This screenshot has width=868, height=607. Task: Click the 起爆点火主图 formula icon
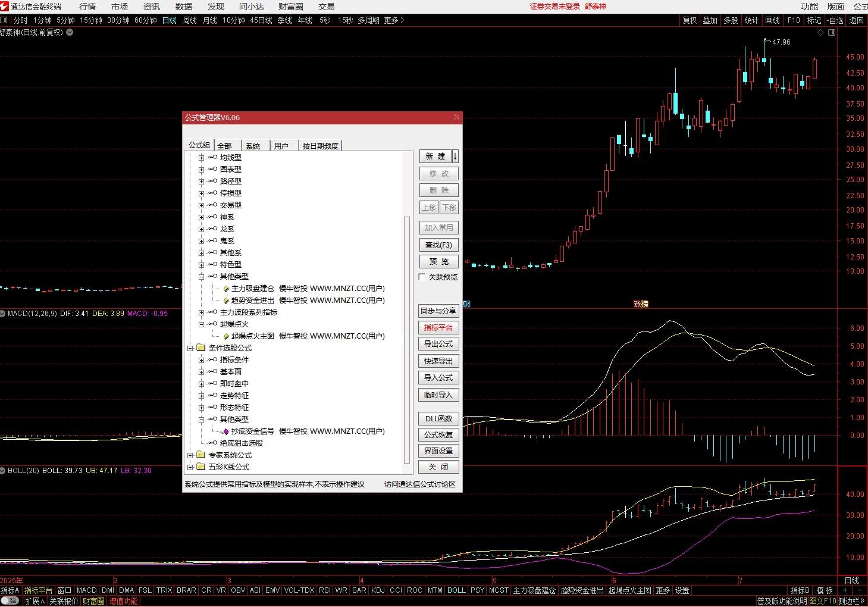pyautogui.click(x=226, y=336)
